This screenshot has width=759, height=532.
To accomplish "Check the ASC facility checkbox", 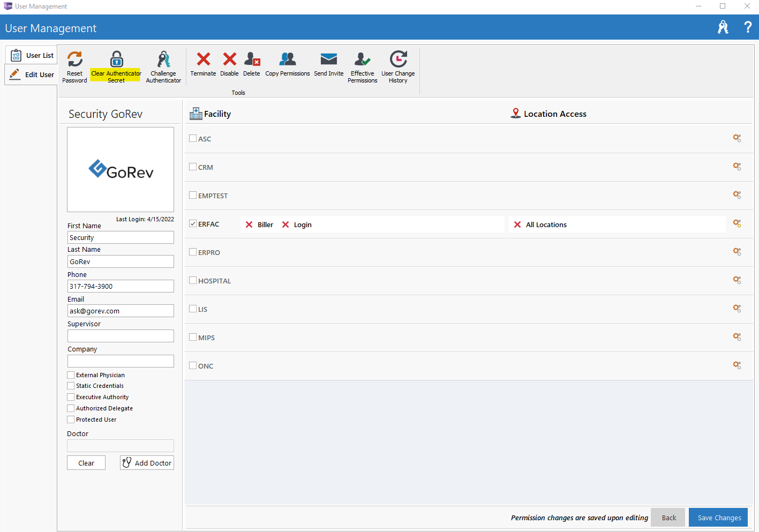I will pos(193,138).
